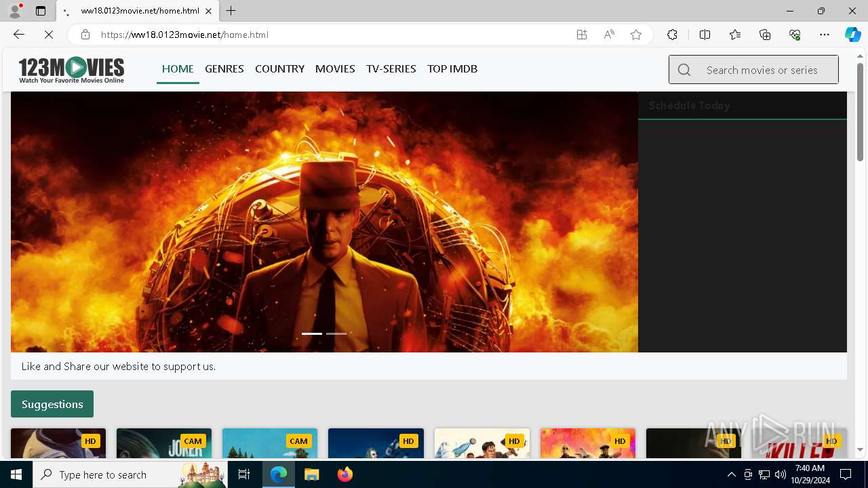Open Microsoft Edge from the taskbar

tap(279, 474)
